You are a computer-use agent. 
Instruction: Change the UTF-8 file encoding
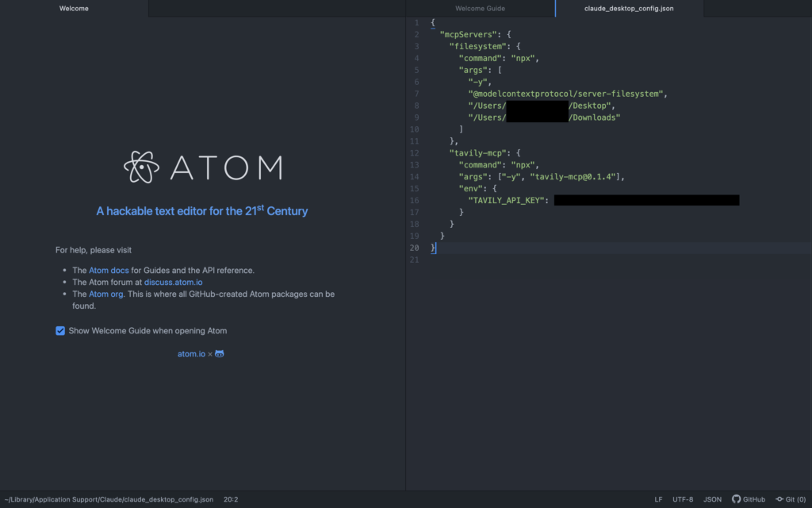pyautogui.click(x=683, y=499)
